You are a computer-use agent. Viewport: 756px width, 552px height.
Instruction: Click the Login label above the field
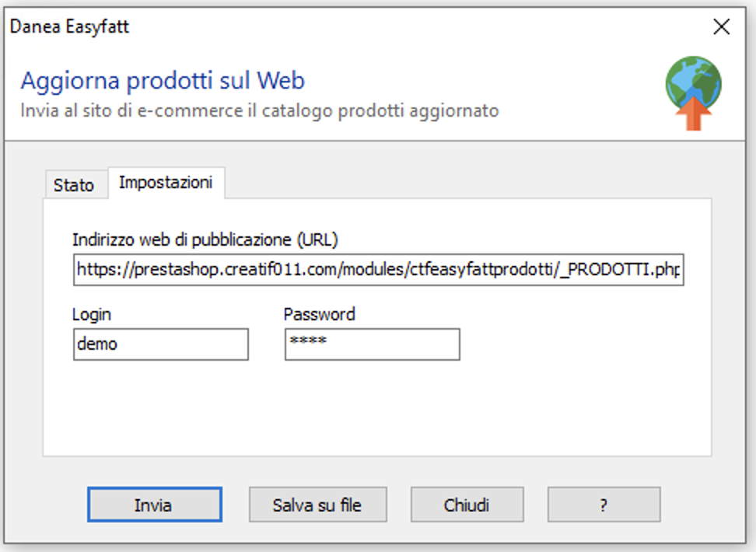(92, 314)
